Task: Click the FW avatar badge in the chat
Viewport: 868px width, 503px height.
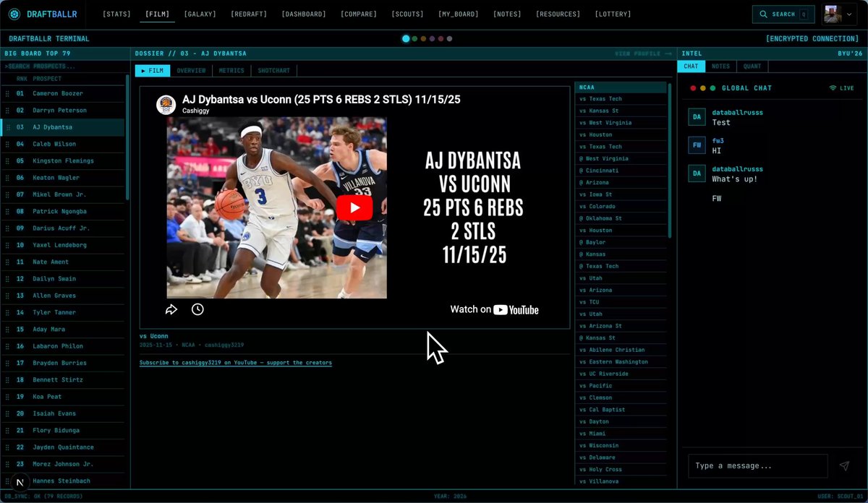Action: coord(697,145)
